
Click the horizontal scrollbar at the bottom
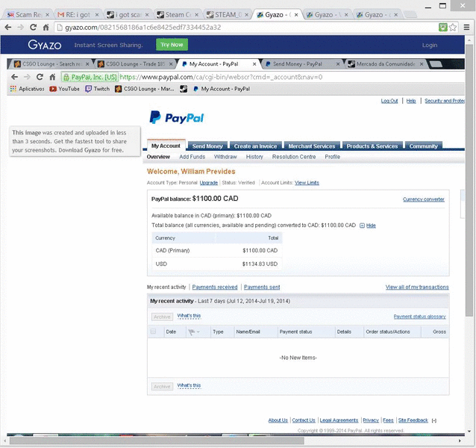point(157,441)
